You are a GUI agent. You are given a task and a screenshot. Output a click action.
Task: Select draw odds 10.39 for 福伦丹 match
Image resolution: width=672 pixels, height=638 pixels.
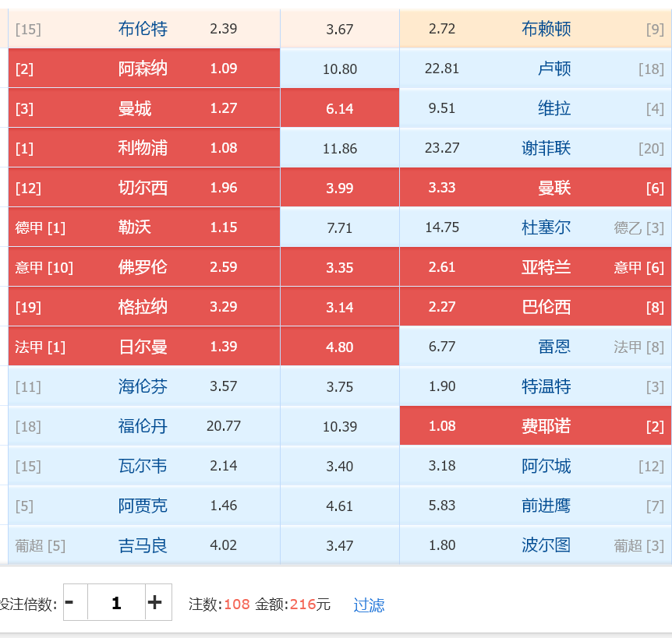click(x=340, y=426)
